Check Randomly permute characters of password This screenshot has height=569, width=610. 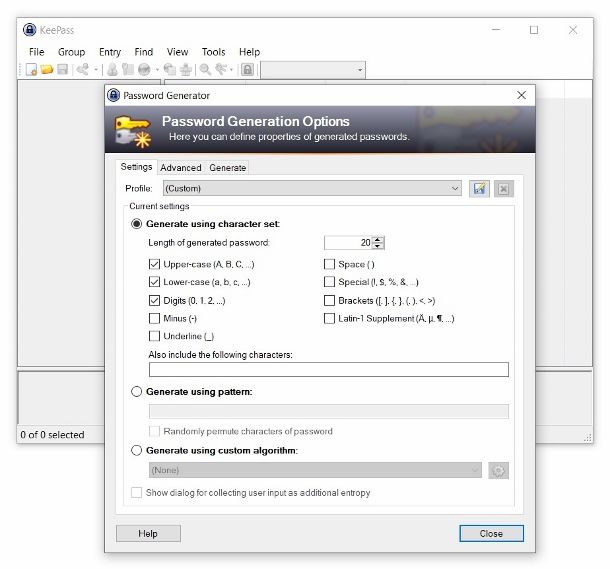[x=154, y=431]
